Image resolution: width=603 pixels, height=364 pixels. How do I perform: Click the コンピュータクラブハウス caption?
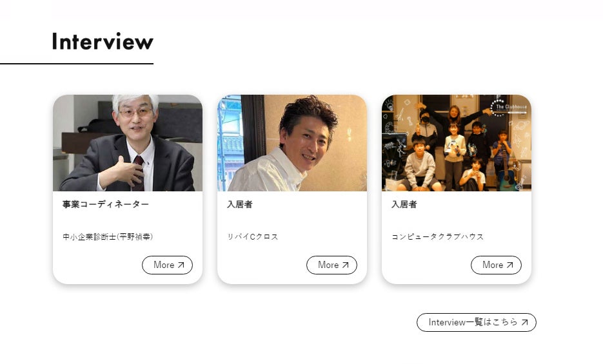pyautogui.click(x=438, y=236)
